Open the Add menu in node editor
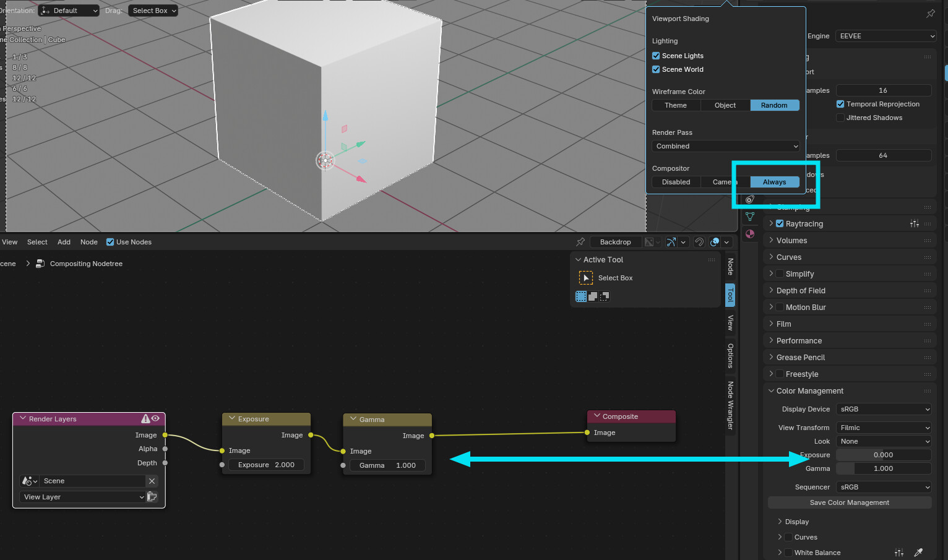 pyautogui.click(x=64, y=242)
